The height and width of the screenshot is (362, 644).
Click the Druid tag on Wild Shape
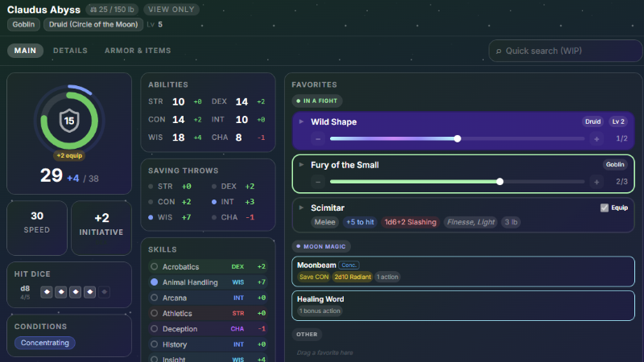pos(592,121)
